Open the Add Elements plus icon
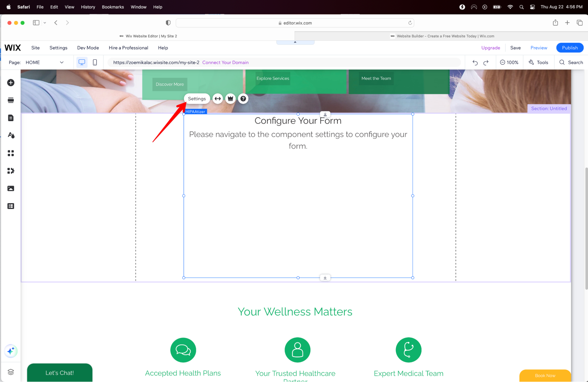 11,83
